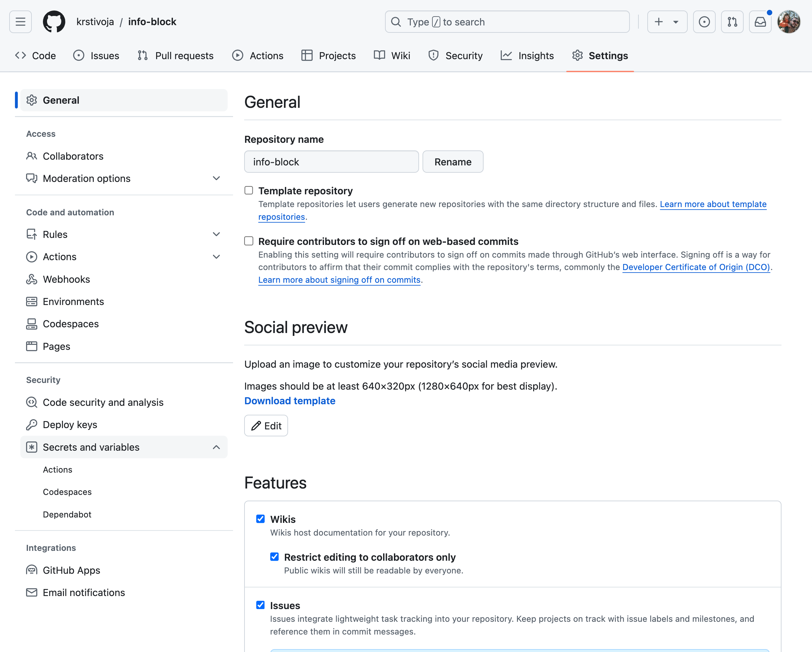Open the Projects tab
The width and height of the screenshot is (812, 652).
(328, 55)
